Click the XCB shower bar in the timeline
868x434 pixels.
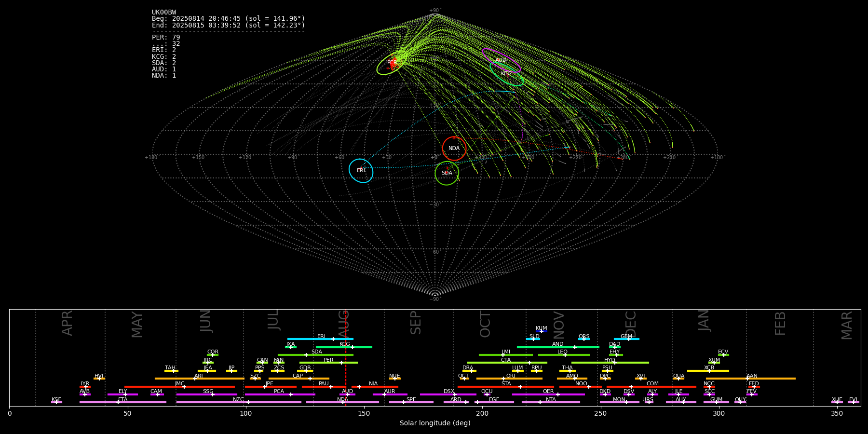(x=708, y=371)
